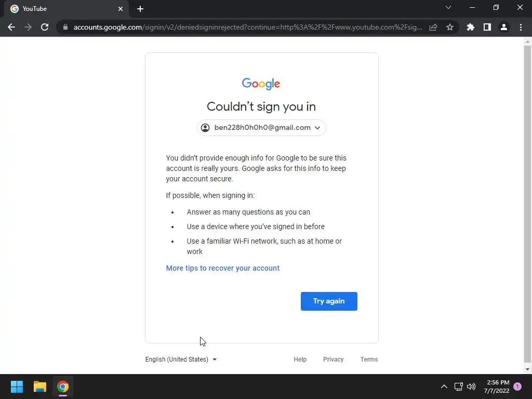Share this page using the share icon
Image resolution: width=532 pixels, height=399 pixels.
click(x=433, y=27)
